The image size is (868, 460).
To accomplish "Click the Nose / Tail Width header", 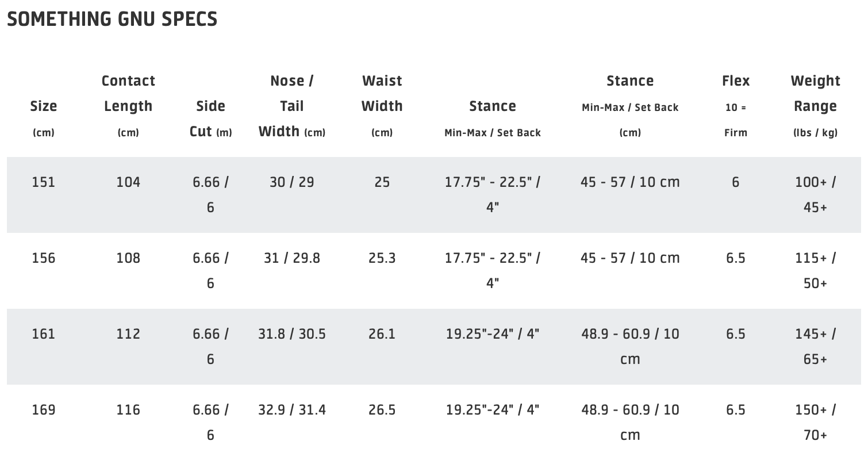I will click(292, 106).
